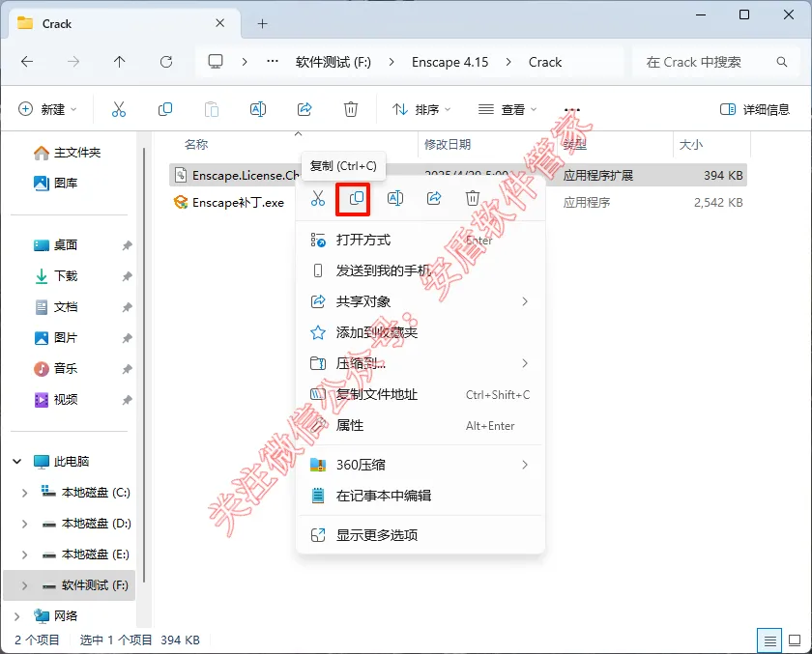Click the Rename icon in the top toolbar
812x654 pixels.
[258, 109]
